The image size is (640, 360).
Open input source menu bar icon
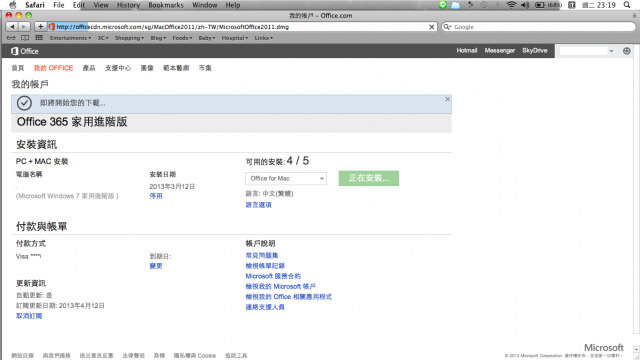point(571,5)
